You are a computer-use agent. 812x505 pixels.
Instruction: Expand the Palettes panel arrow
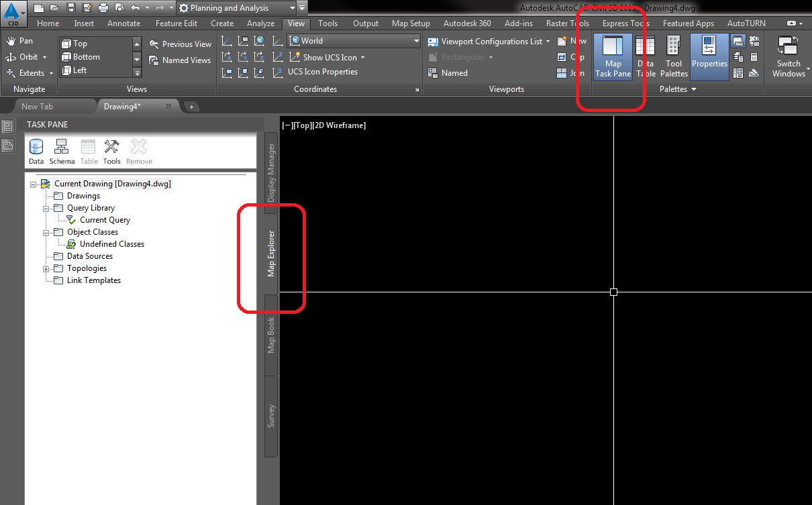click(x=694, y=89)
